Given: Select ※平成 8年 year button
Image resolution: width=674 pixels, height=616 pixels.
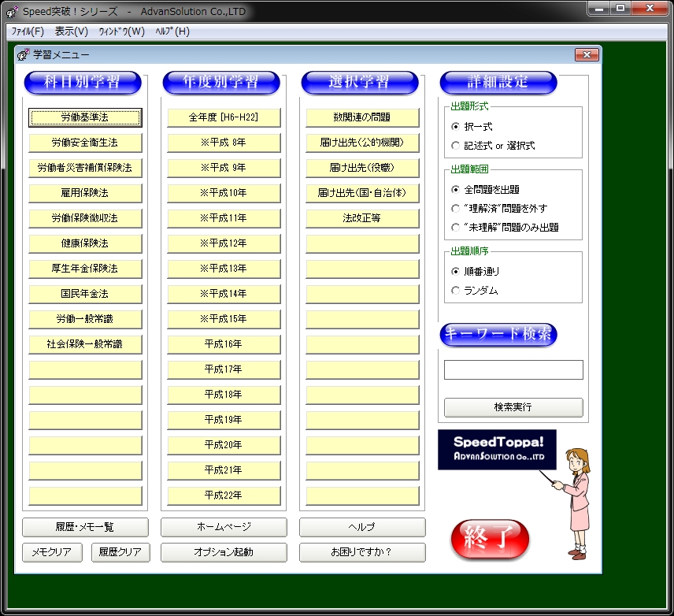Looking at the screenshot, I should point(224,143).
